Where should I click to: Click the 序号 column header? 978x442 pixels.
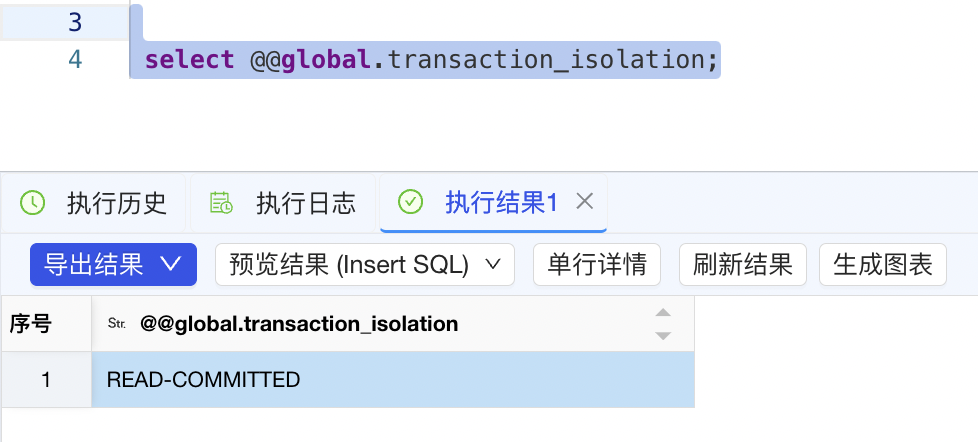30,324
